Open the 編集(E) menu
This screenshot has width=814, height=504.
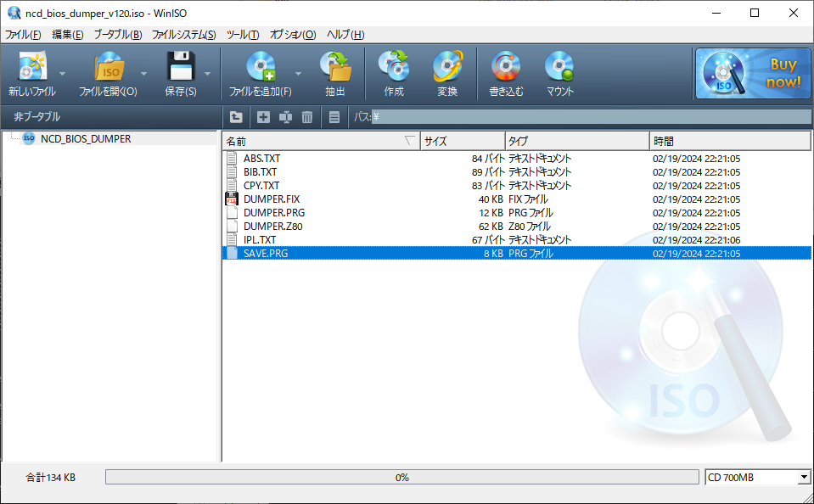tap(68, 35)
